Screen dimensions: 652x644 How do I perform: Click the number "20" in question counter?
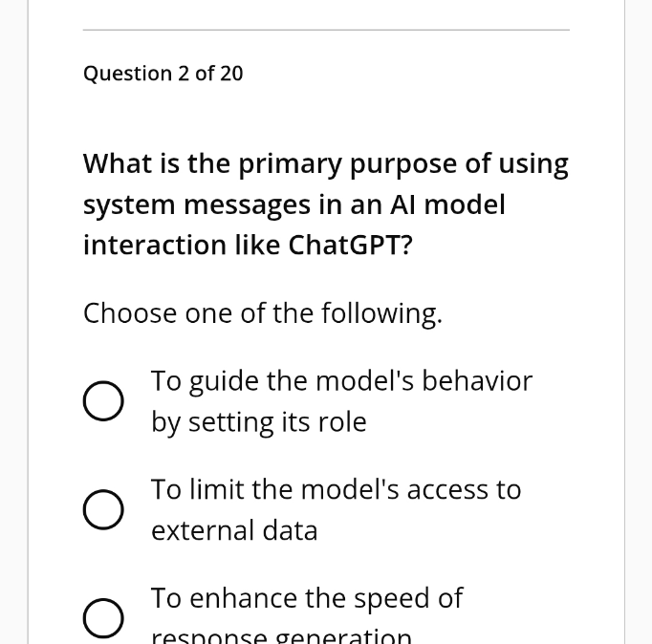point(231,74)
